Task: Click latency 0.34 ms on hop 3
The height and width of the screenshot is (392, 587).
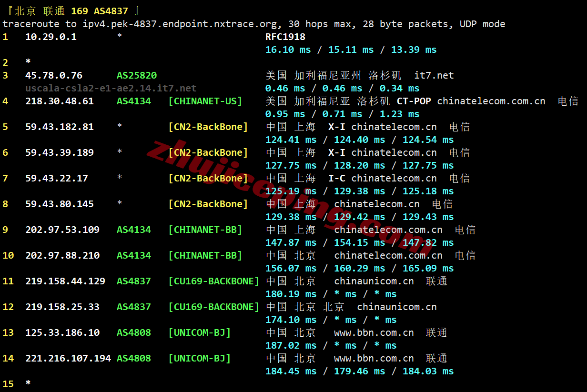Action: [400, 88]
